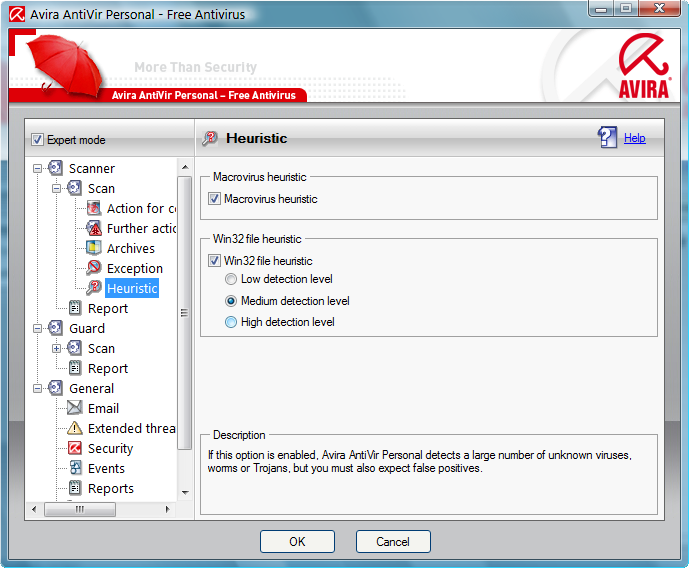Select High detection level

[231, 322]
